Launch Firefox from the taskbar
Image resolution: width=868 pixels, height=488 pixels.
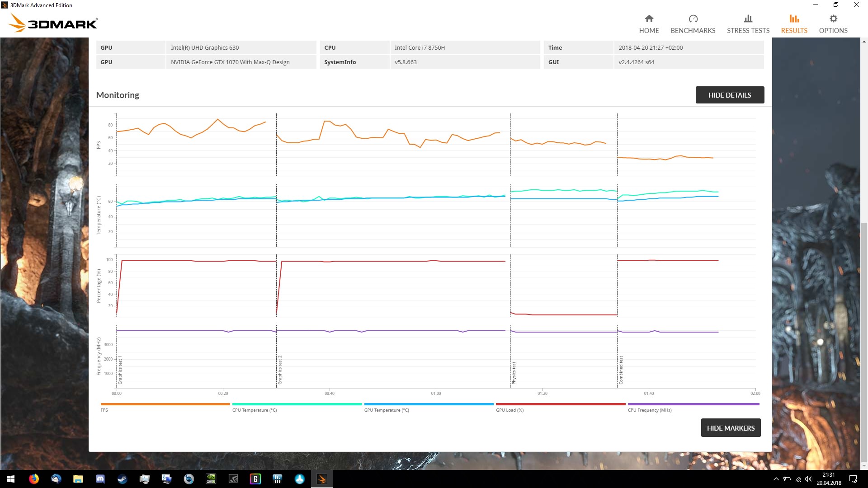point(33,479)
